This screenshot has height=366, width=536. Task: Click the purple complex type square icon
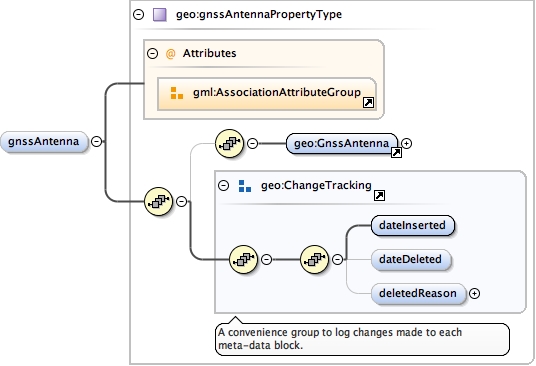[160, 15]
